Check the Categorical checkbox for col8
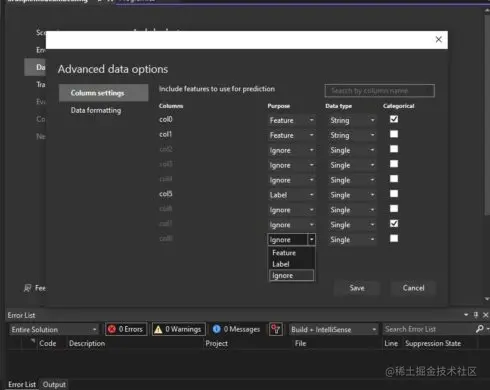This screenshot has height=390, width=490. click(x=394, y=238)
